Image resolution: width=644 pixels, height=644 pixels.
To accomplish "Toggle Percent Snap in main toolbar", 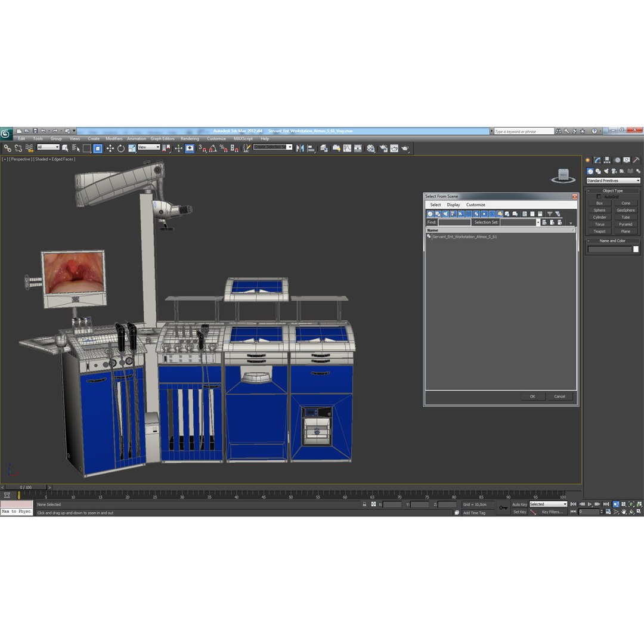I will (224, 148).
